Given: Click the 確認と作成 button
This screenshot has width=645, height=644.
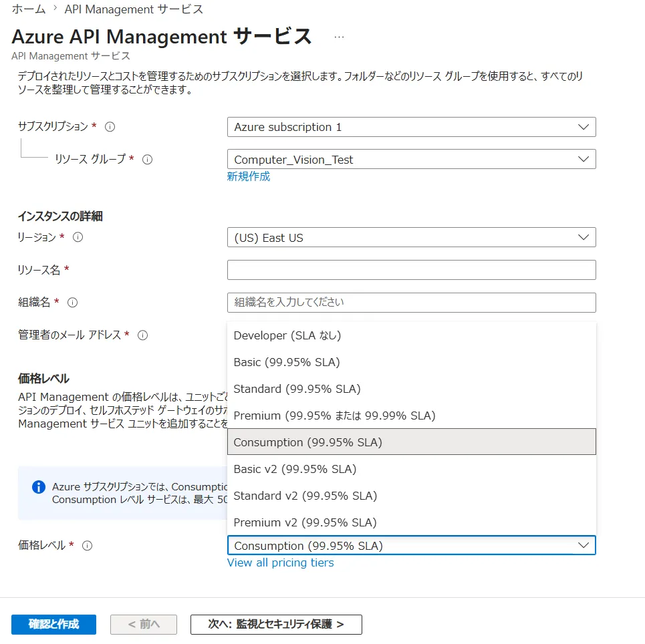Looking at the screenshot, I should [x=54, y=625].
